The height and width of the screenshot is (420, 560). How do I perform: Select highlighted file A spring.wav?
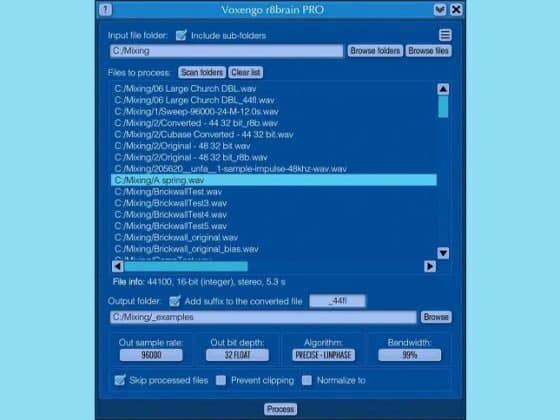click(x=274, y=180)
